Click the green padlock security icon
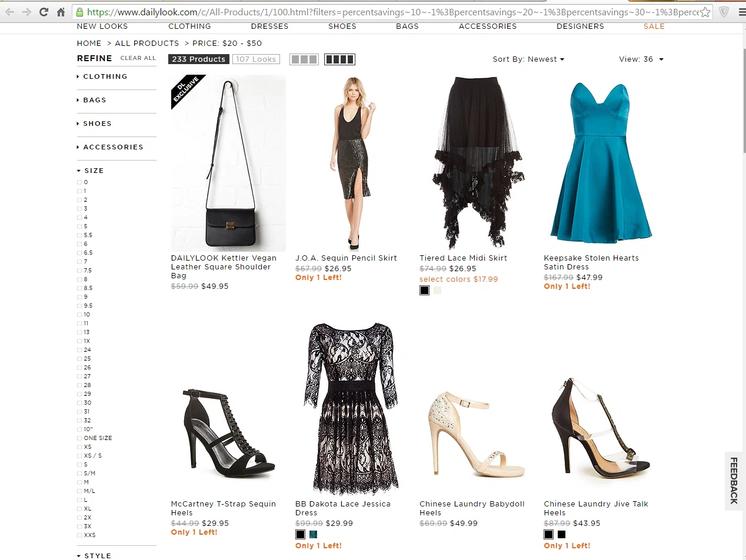 (80, 12)
